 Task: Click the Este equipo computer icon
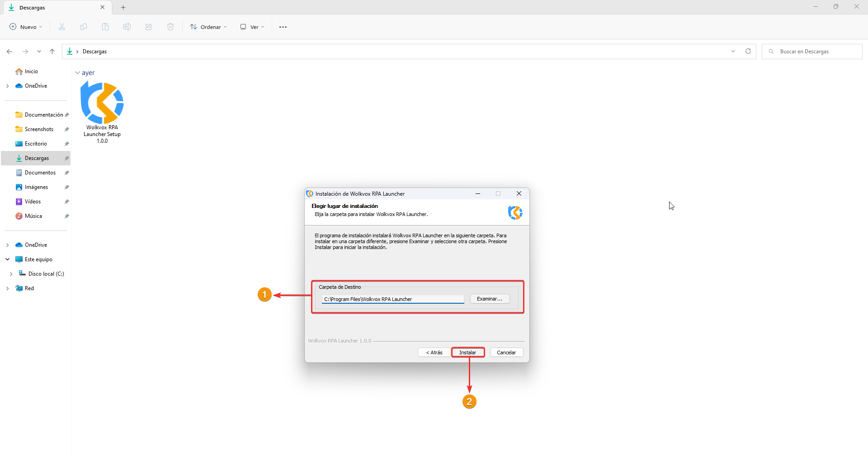19,259
